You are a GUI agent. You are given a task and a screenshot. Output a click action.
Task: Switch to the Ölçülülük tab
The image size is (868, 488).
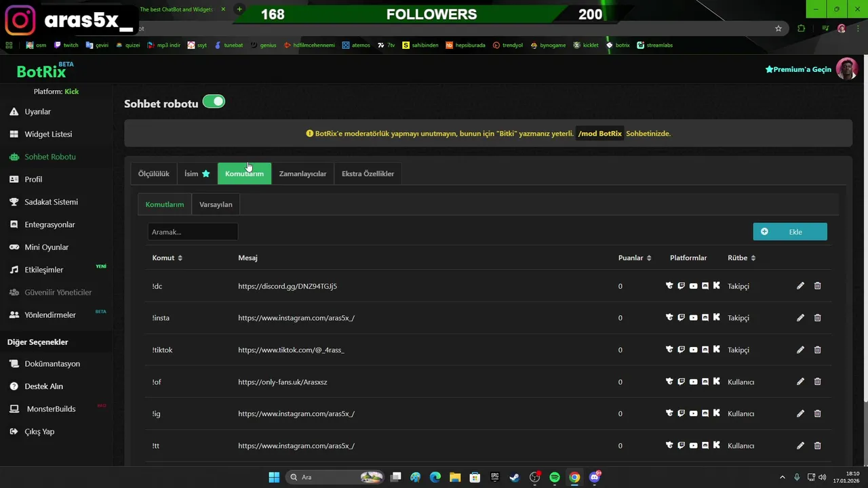pos(154,174)
